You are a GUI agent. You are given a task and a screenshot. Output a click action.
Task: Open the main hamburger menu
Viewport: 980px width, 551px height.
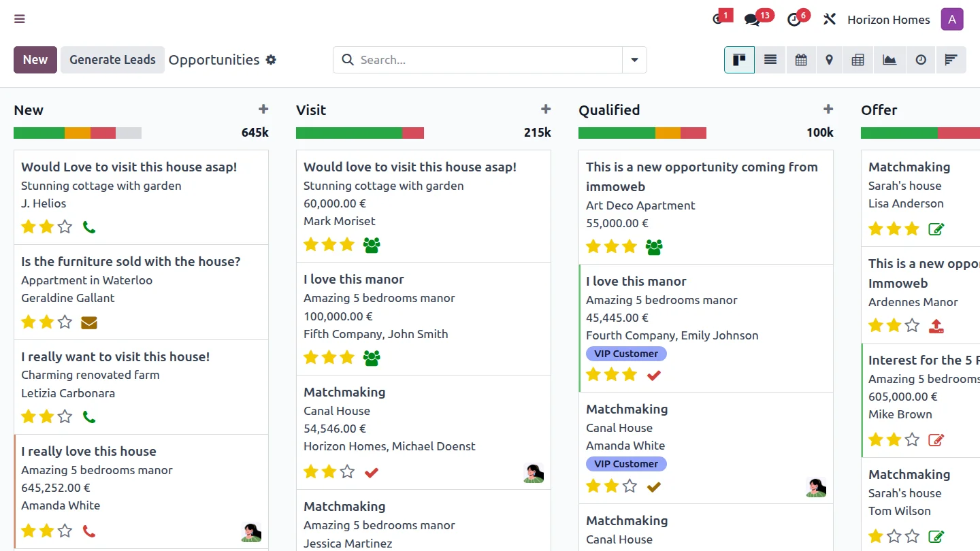pos(20,19)
